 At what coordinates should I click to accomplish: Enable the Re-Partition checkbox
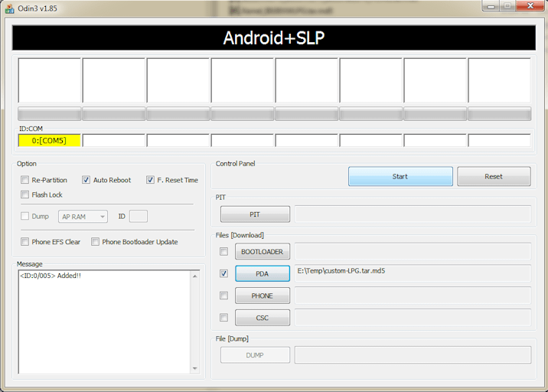point(24,180)
